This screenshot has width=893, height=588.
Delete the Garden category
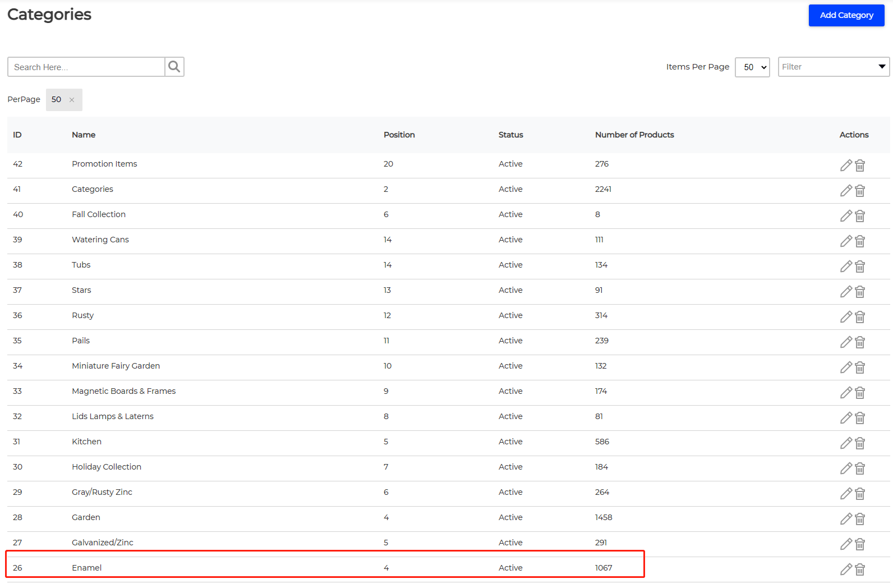(x=860, y=519)
